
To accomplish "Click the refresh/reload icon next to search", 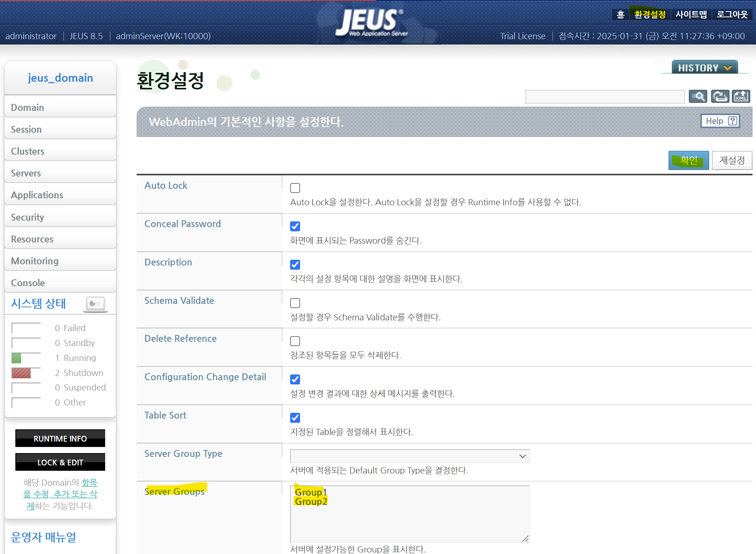I will 720,97.
